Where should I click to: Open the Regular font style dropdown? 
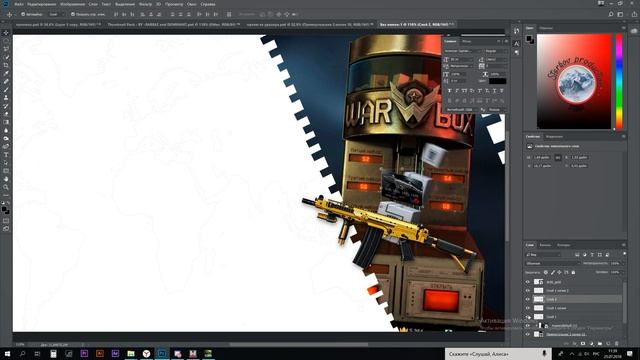(496, 51)
